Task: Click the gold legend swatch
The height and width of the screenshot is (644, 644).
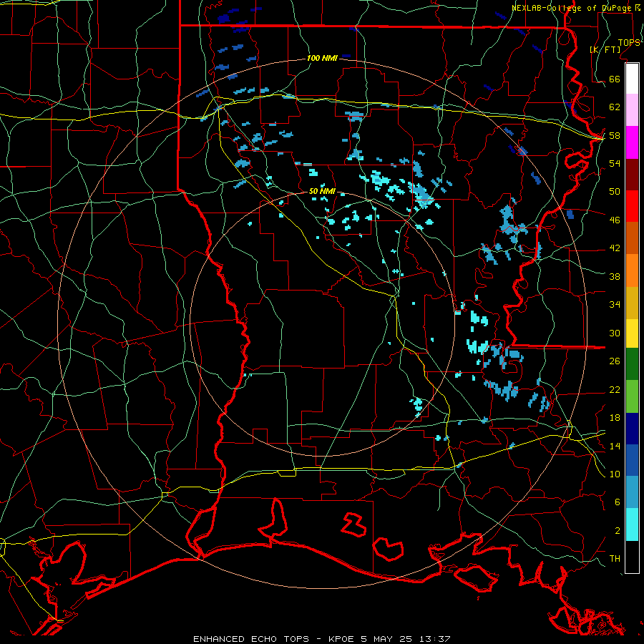Action: click(632, 303)
